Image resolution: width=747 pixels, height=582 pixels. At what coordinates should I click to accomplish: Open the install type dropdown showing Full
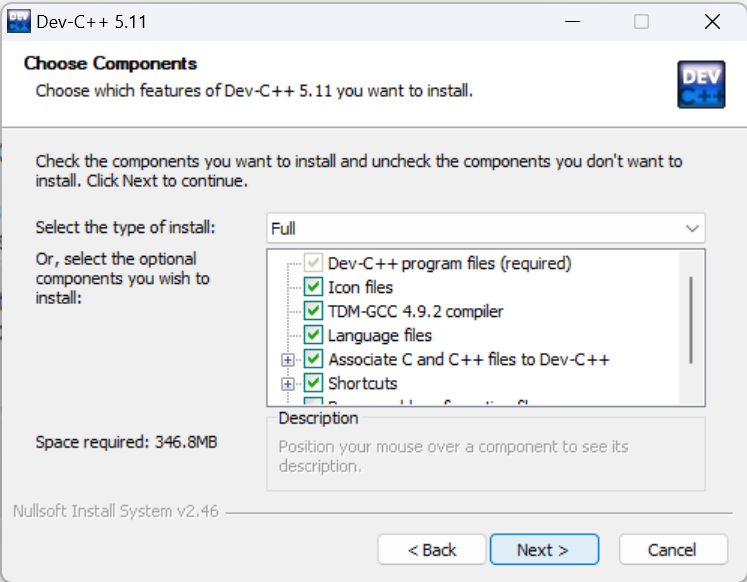click(x=485, y=228)
